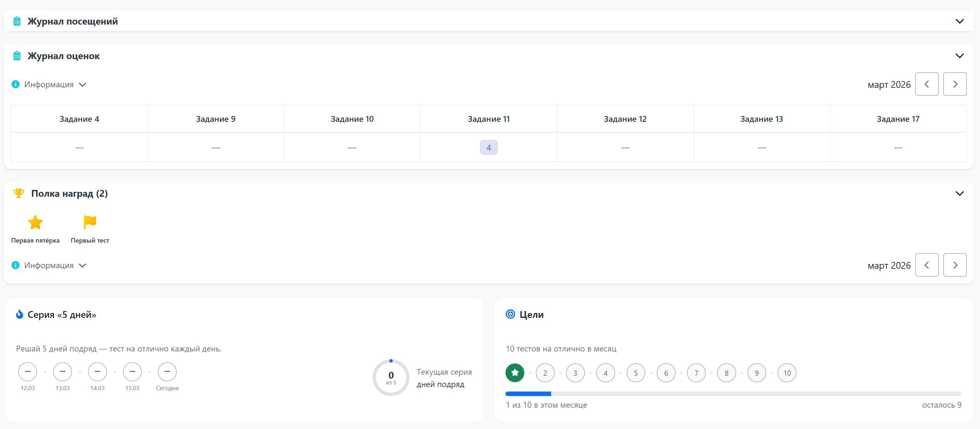The height and width of the screenshot is (429, 980).
Task: Expand Информация below the awards shelf
Action: click(49, 266)
